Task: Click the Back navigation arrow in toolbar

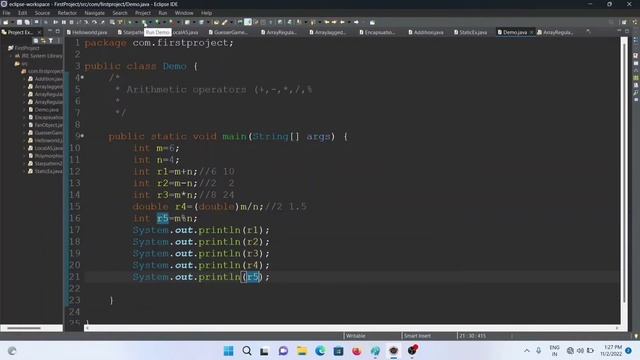Action: 342,22
